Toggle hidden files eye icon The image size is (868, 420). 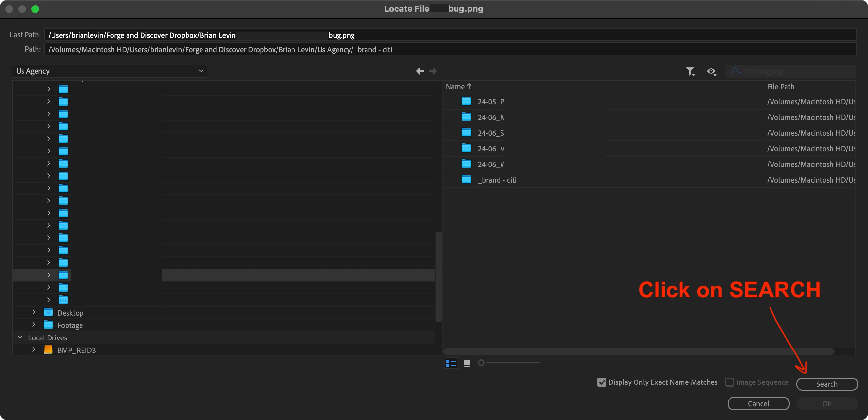coord(711,71)
